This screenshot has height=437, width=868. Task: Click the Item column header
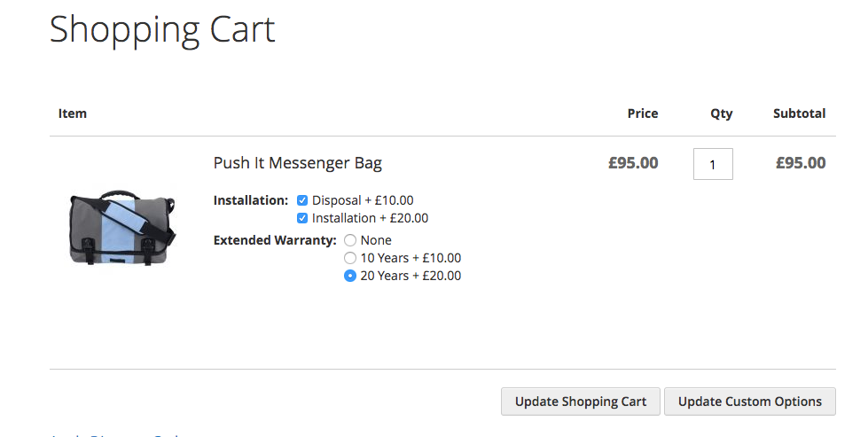pyautogui.click(x=73, y=113)
